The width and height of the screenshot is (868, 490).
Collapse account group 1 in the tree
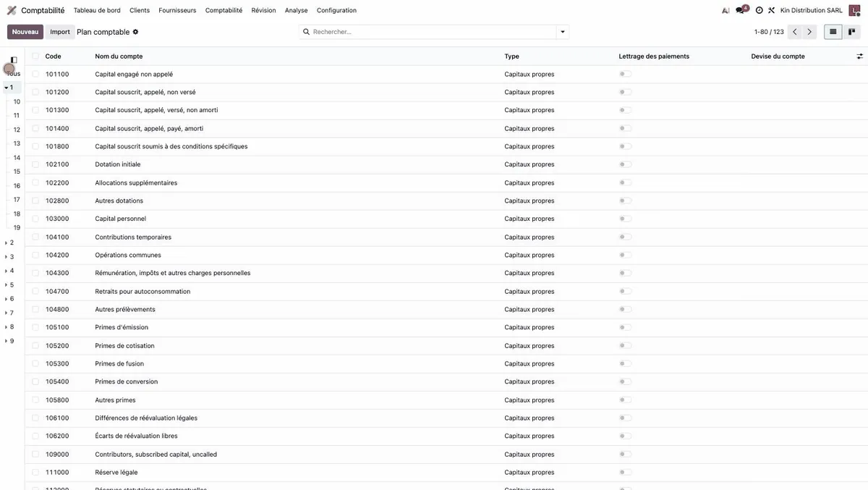pyautogui.click(x=7, y=88)
